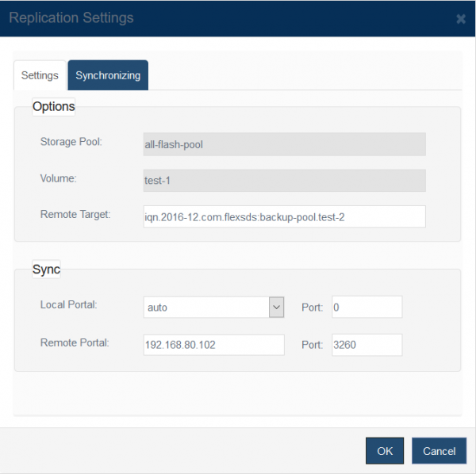Click the Storage Pool field
The width and height of the screenshot is (476, 474).
point(285,144)
